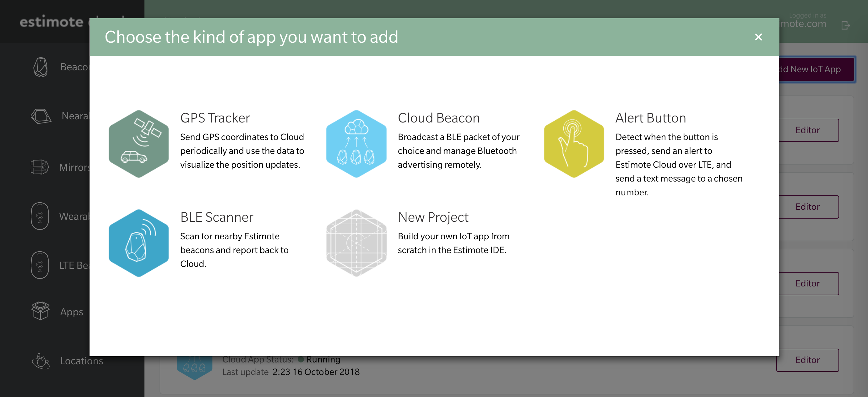The height and width of the screenshot is (397, 868).
Task: Click the Beacons sidebar icon
Action: point(41,67)
